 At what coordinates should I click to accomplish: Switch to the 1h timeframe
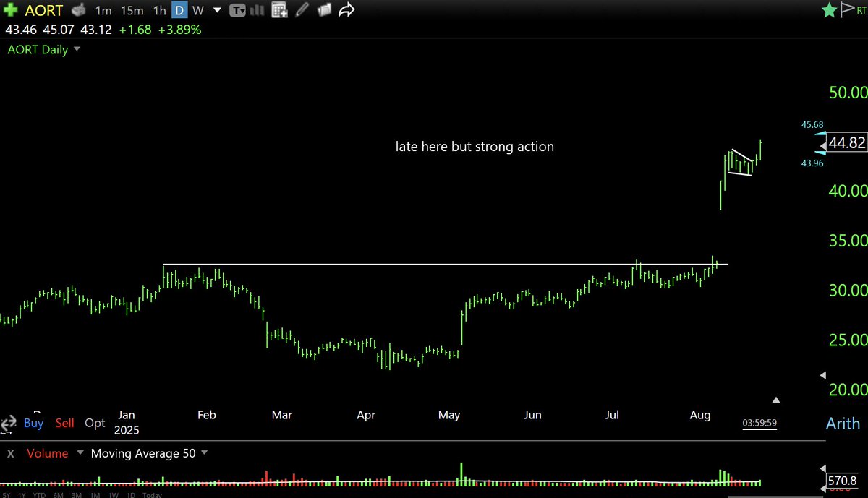(x=159, y=11)
